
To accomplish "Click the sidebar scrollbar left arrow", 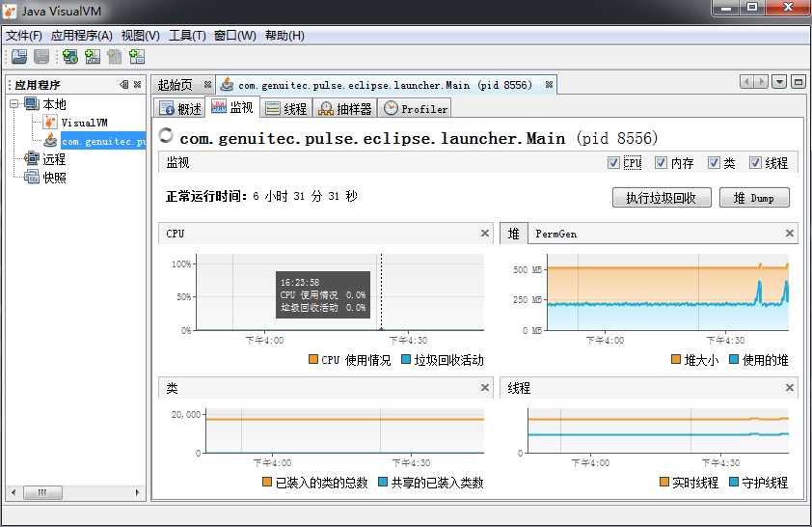I will click(x=14, y=492).
